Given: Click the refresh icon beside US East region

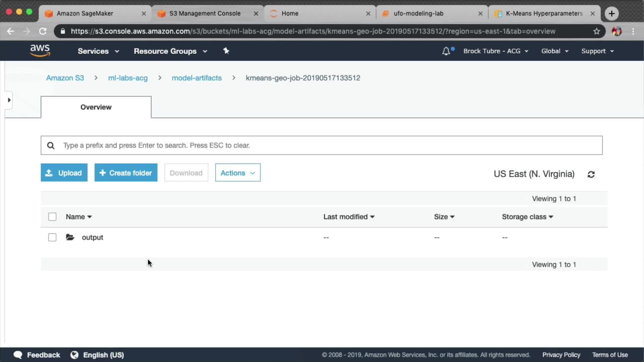Looking at the screenshot, I should coord(591,174).
